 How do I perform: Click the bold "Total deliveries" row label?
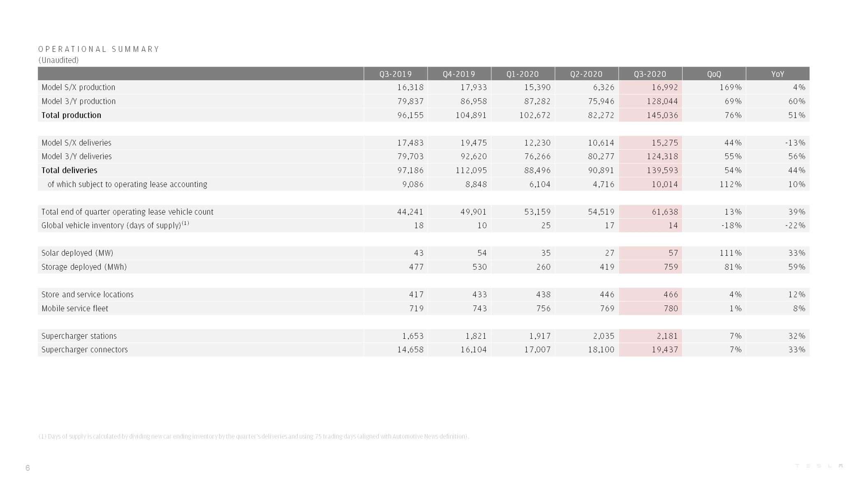(x=69, y=170)
